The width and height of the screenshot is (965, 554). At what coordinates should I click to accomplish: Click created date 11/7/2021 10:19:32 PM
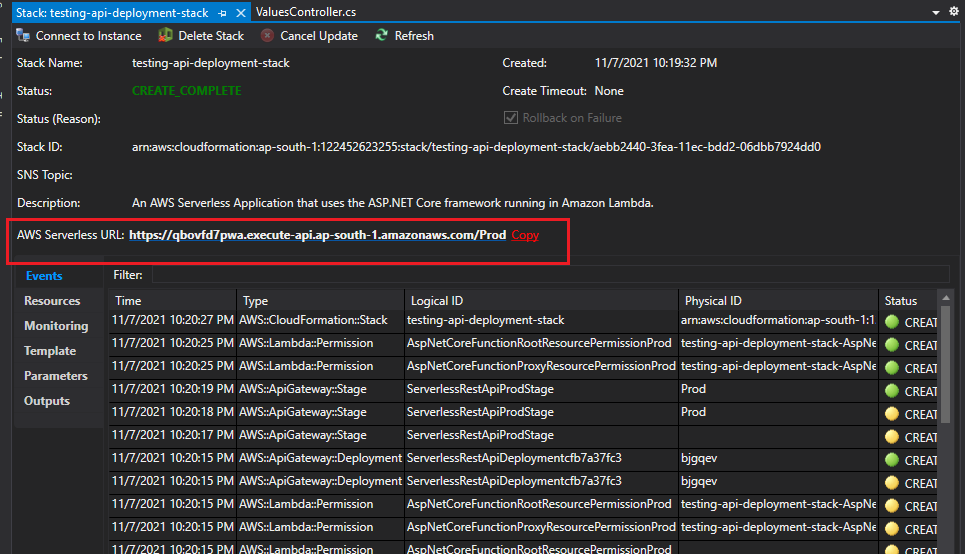coord(655,63)
